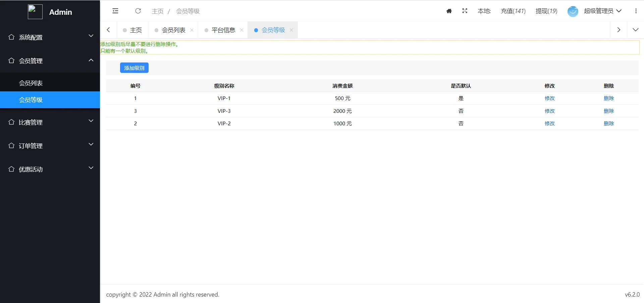Expand the 系统配置 sidebar menu
644x303 pixels.
50,37
